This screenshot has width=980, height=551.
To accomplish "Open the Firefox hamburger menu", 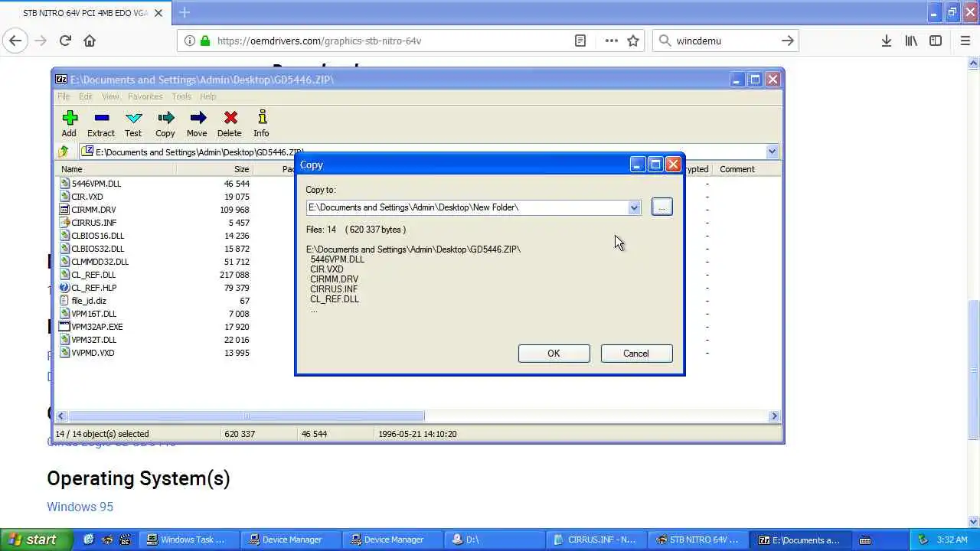I will tap(965, 41).
